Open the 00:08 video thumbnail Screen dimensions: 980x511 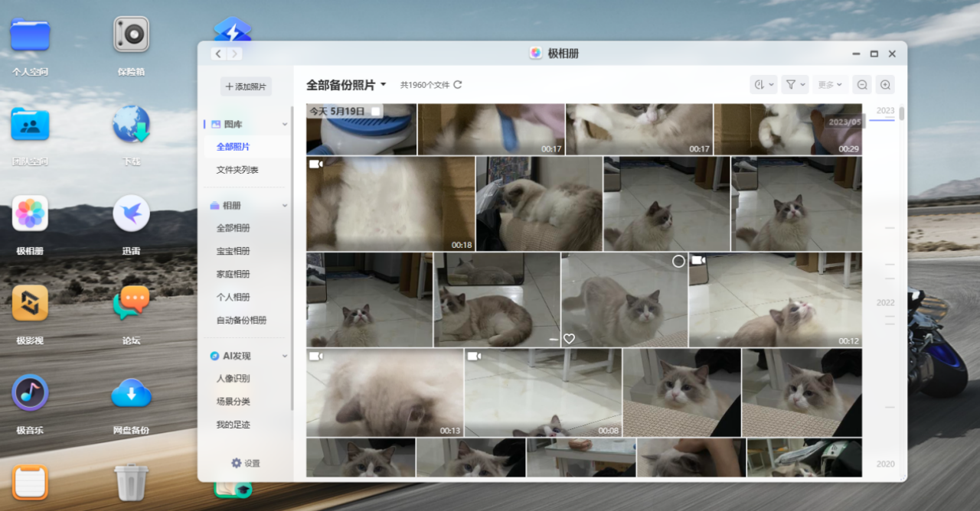[x=543, y=393]
